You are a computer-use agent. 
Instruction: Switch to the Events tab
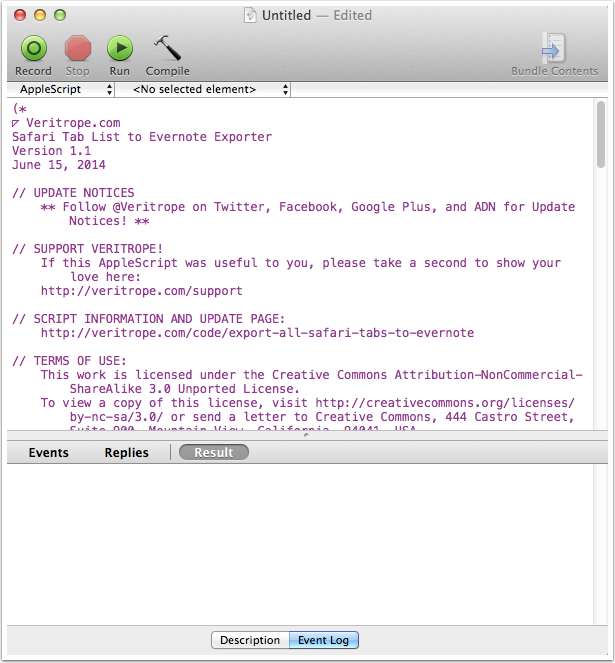[49, 452]
